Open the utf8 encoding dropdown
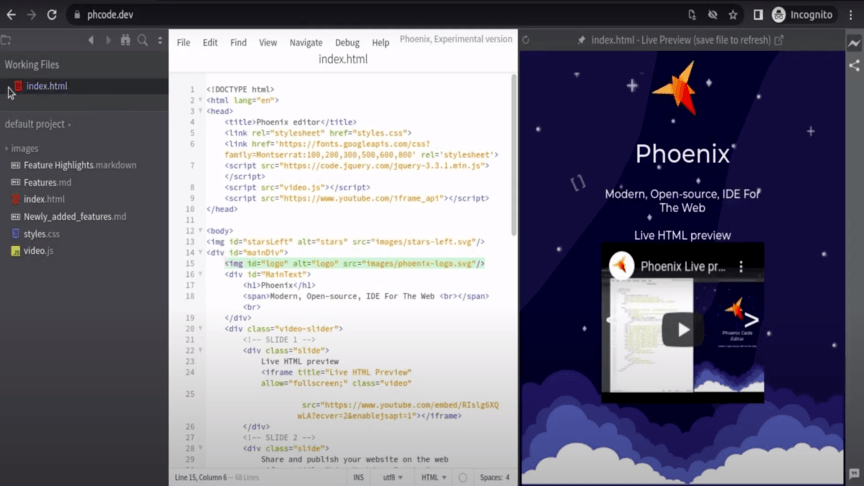864x486 pixels. (392, 478)
